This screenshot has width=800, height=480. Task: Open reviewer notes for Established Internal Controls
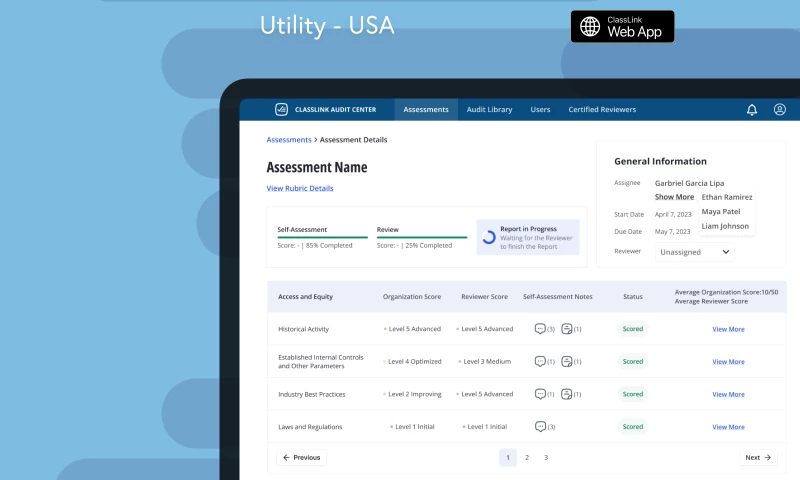point(567,361)
